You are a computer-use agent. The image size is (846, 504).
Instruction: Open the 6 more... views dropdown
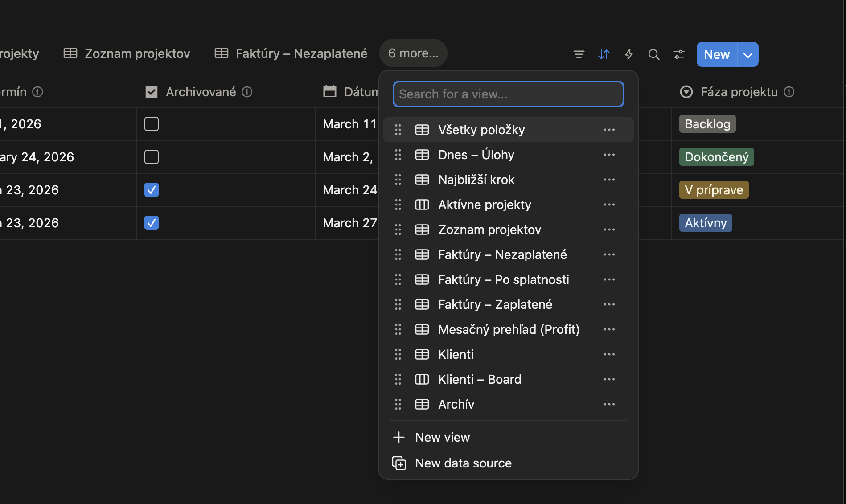pos(413,53)
